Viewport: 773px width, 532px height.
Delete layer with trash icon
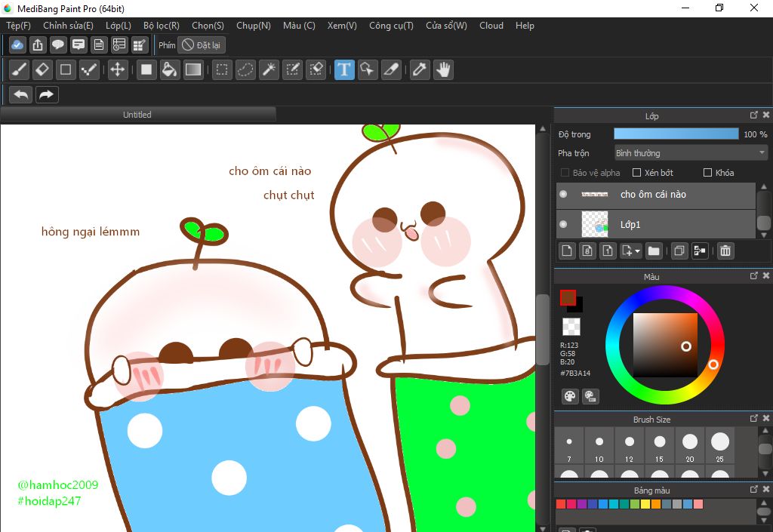(x=725, y=251)
